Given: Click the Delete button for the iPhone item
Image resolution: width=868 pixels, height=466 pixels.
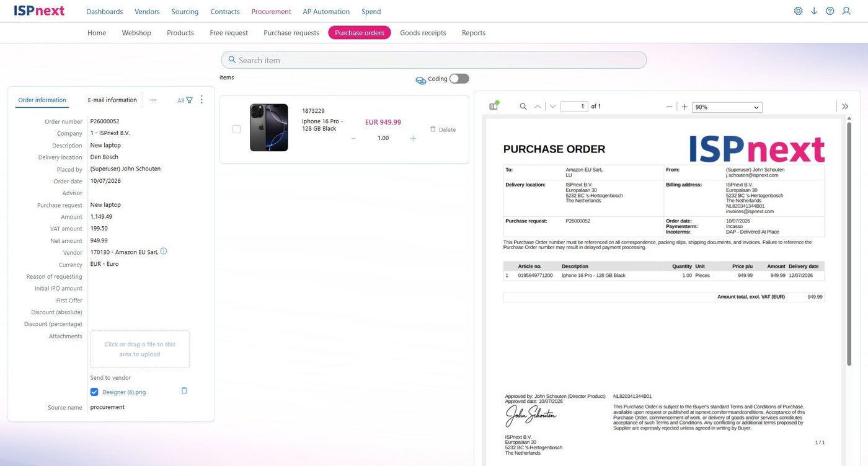Looking at the screenshot, I should point(443,130).
